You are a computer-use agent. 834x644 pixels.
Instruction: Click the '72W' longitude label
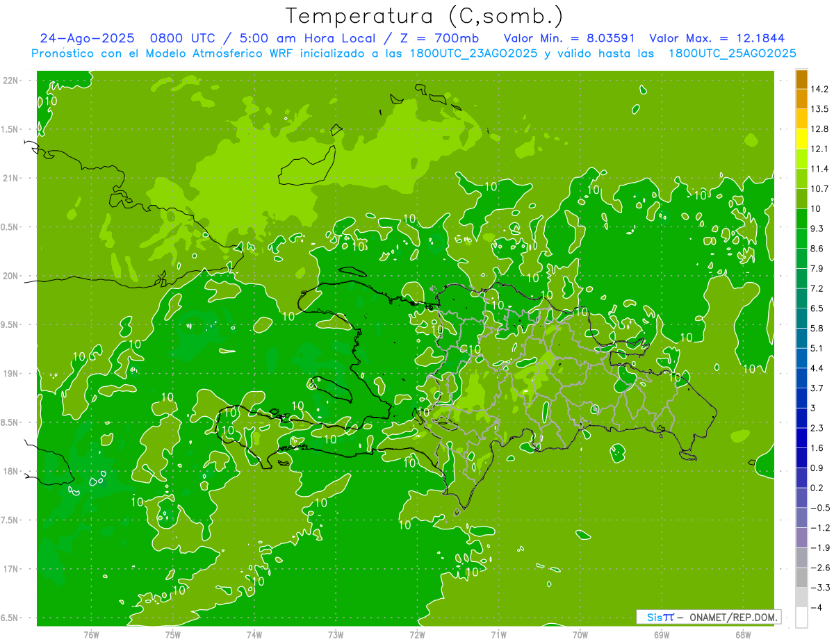coord(417,634)
